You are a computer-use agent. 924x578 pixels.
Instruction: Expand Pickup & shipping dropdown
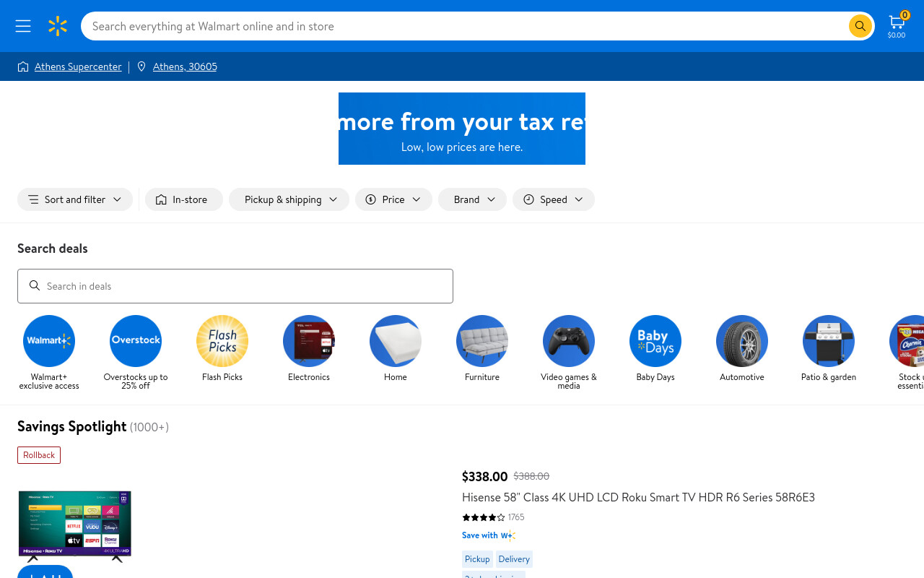(x=289, y=199)
